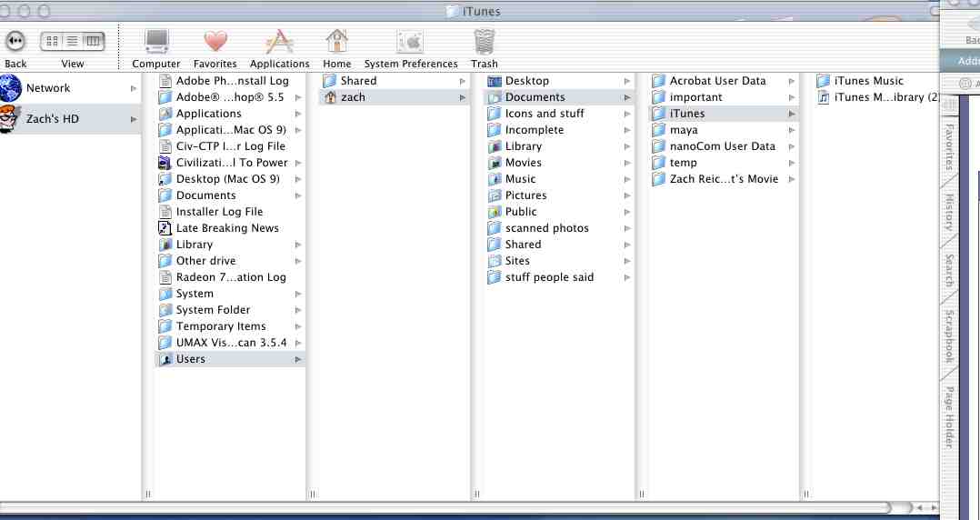The height and width of the screenshot is (520, 980).
Task: Open Search tab in side window
Action: tap(949, 271)
